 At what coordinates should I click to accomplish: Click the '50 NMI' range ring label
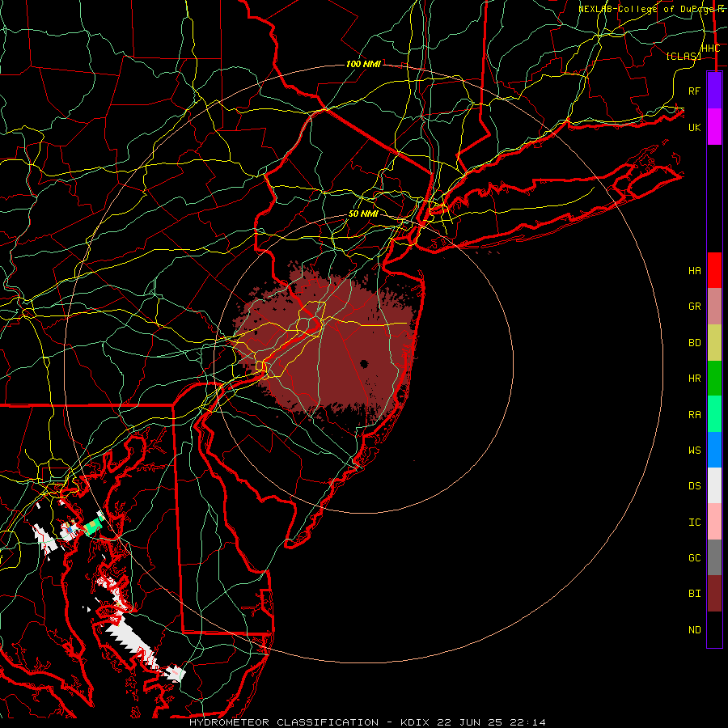pyautogui.click(x=363, y=214)
